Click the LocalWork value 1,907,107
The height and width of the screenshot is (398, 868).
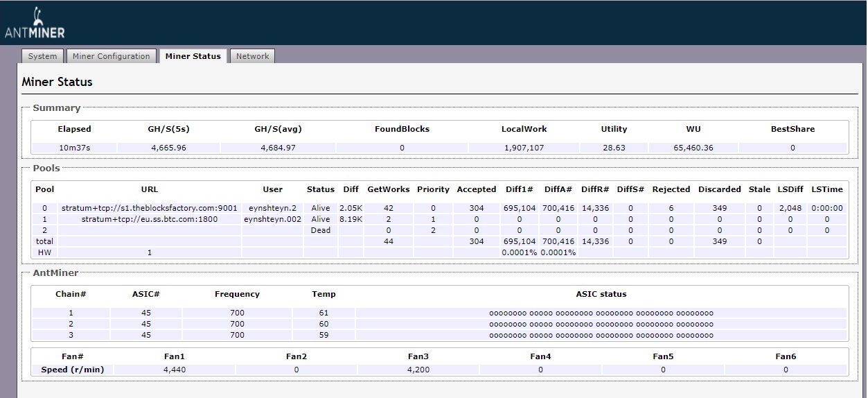(x=524, y=148)
